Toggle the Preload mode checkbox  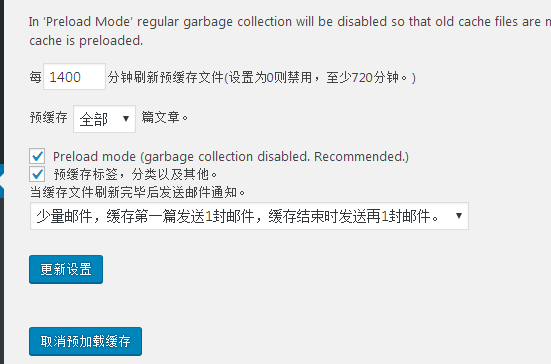click(37, 156)
